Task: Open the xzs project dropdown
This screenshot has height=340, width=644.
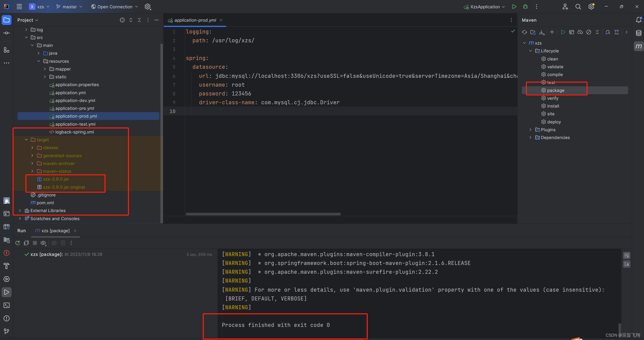Action: pos(40,7)
